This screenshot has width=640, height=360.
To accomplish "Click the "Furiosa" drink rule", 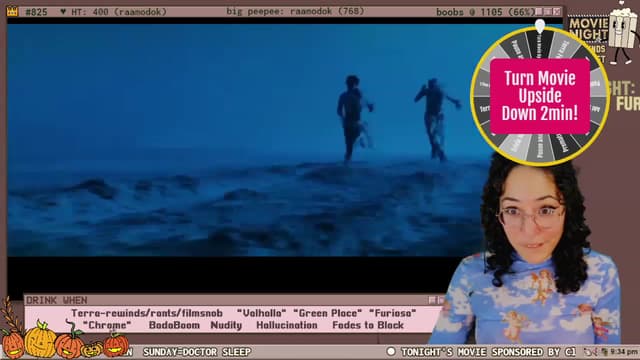I will point(393,313).
